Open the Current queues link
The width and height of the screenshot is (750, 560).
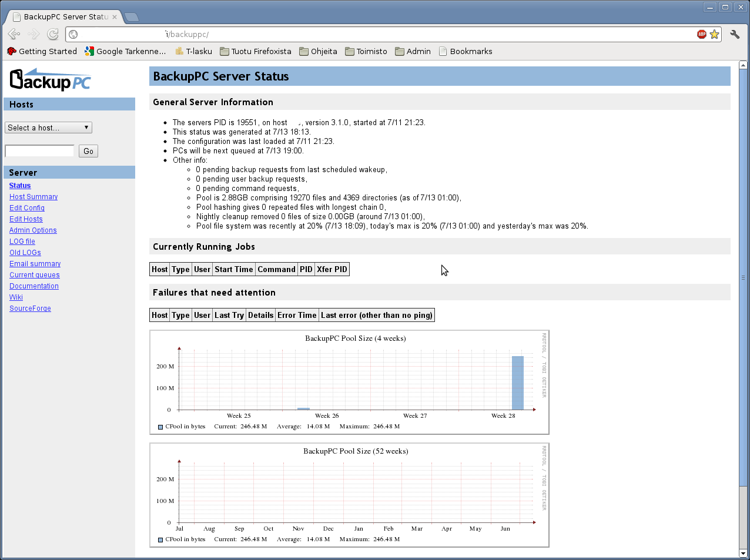point(35,275)
